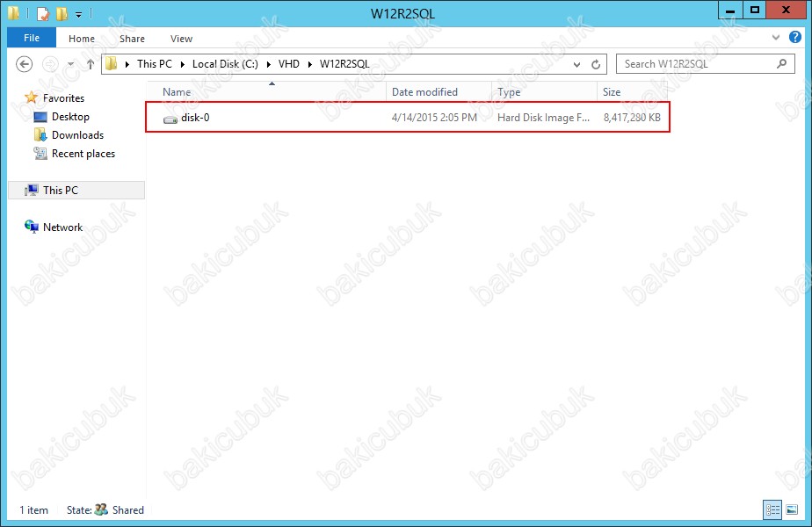Select the disk-0 file name
The width and height of the screenshot is (812, 527).
click(195, 118)
